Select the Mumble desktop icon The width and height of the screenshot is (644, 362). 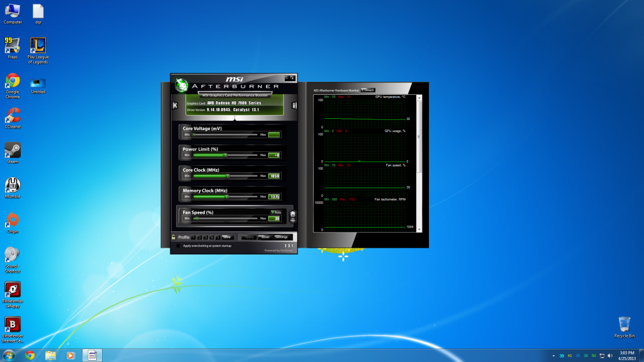pyautogui.click(x=13, y=188)
